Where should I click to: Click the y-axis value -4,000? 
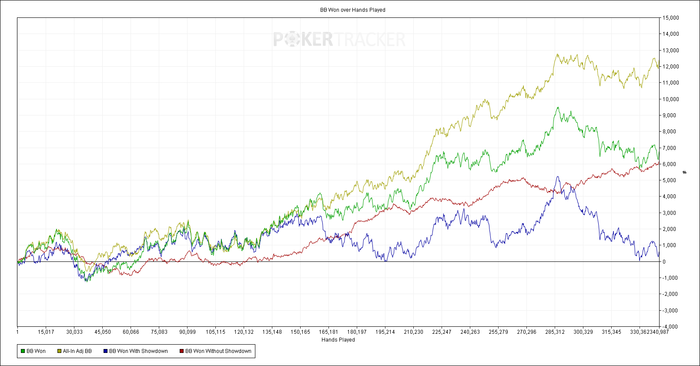(671, 327)
